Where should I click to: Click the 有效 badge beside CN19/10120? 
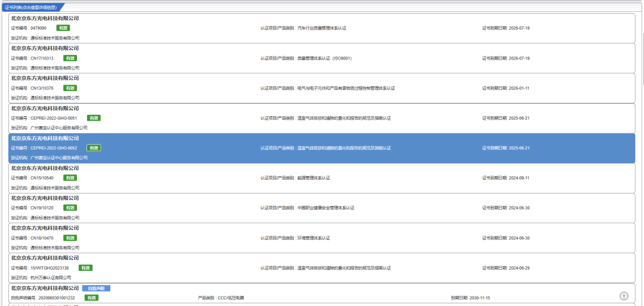70,208
